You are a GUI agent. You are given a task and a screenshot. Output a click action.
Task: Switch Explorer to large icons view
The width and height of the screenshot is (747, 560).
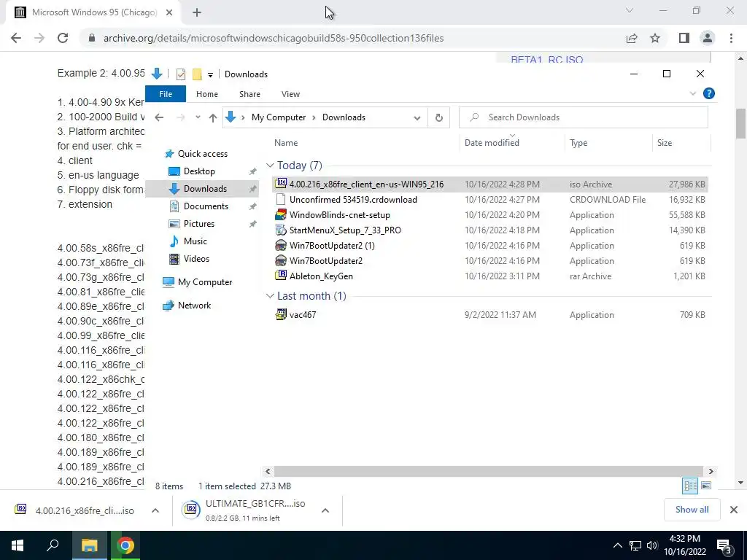point(706,486)
